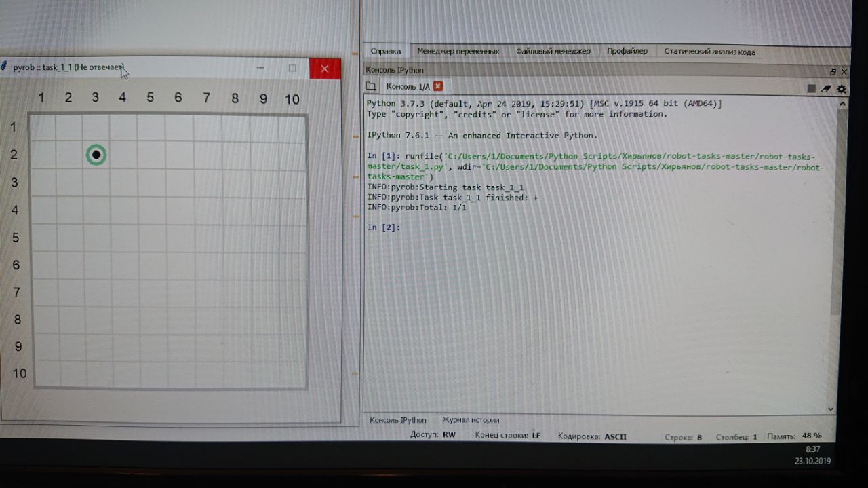Click the Кодировка: ASCII status entry
The height and width of the screenshot is (488, 868).
coord(593,436)
